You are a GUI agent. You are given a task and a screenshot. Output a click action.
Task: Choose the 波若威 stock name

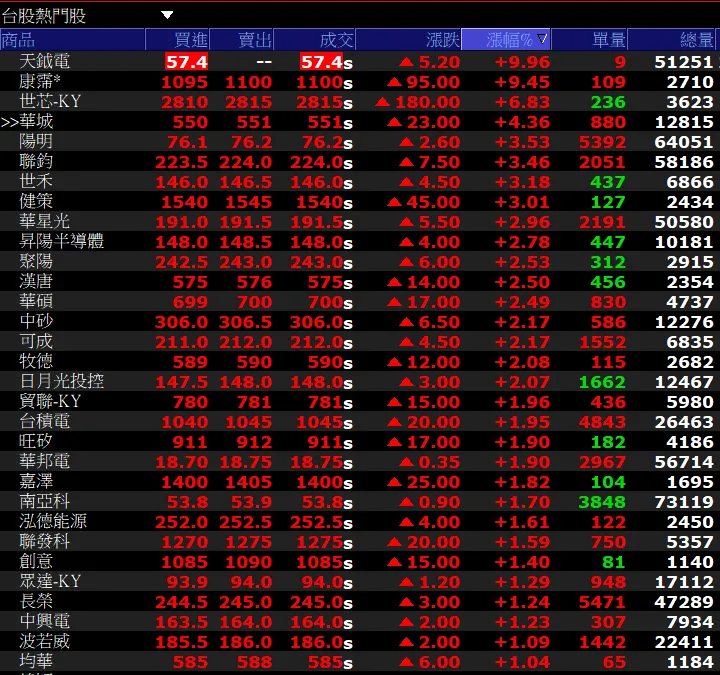[x=45, y=641]
